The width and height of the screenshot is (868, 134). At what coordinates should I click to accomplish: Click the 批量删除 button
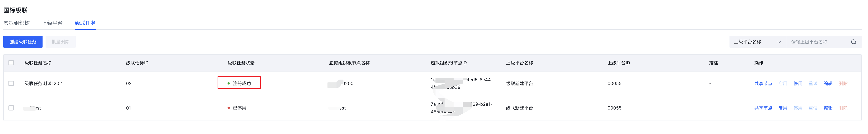[61, 42]
